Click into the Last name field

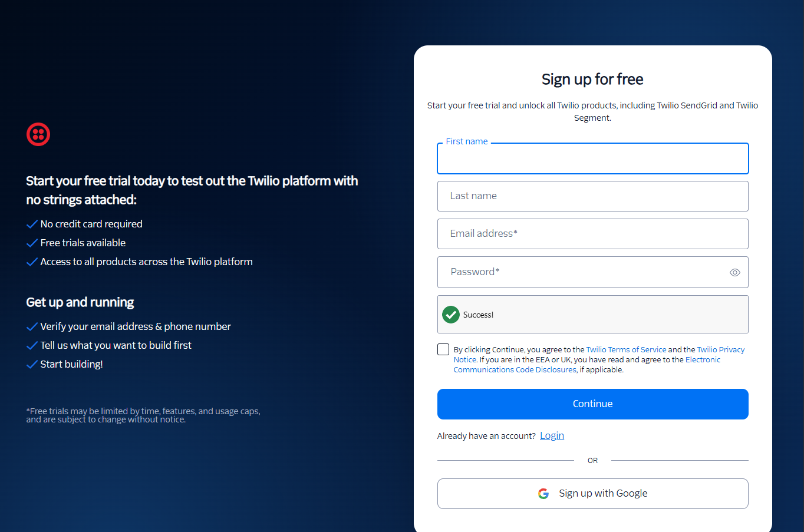coord(592,196)
